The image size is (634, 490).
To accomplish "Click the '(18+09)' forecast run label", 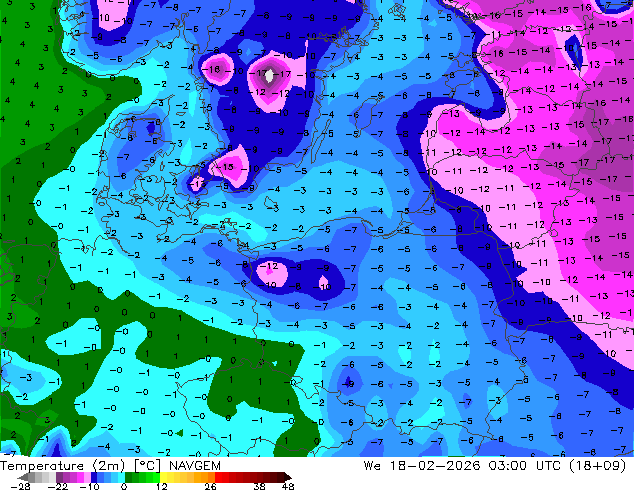I will (x=598, y=466).
